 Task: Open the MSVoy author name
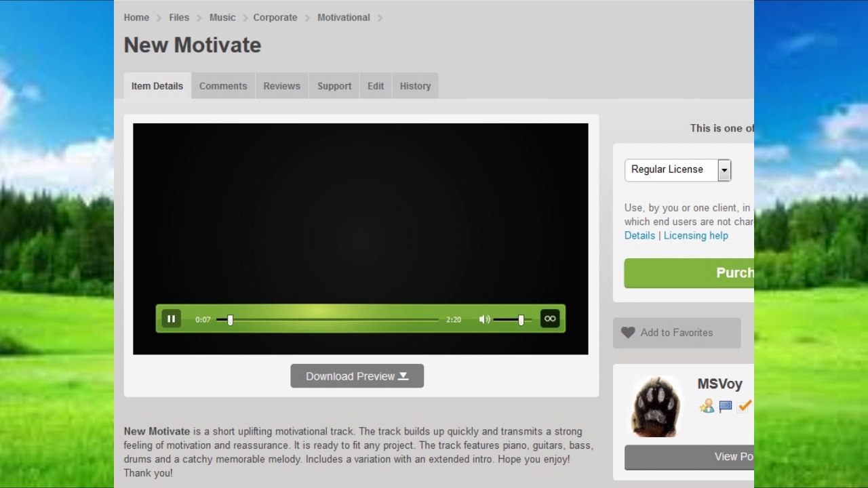coord(719,384)
